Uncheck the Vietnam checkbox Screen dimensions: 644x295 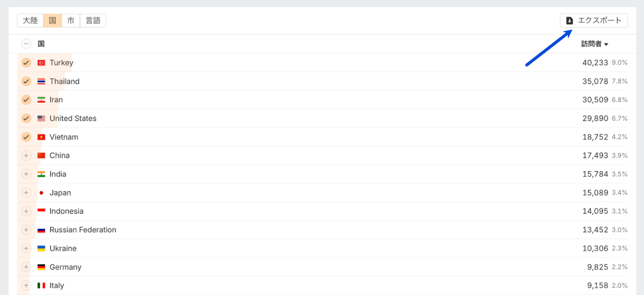[26, 137]
